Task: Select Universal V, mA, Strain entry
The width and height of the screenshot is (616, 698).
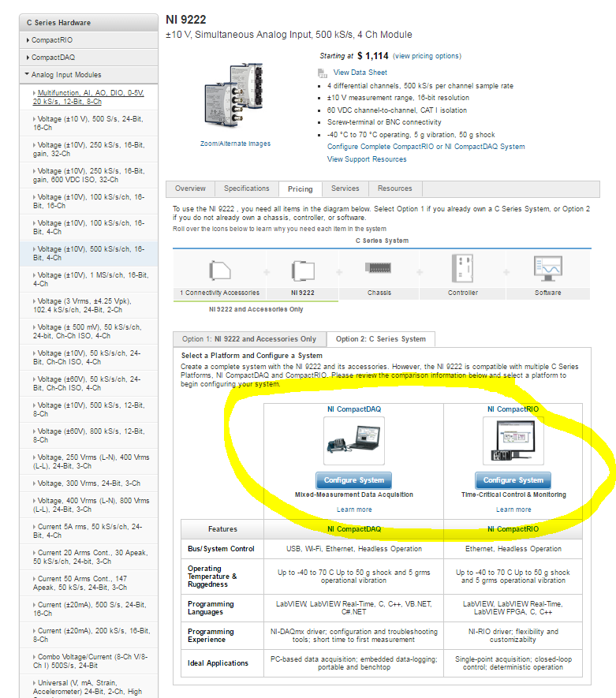Action: point(88,686)
